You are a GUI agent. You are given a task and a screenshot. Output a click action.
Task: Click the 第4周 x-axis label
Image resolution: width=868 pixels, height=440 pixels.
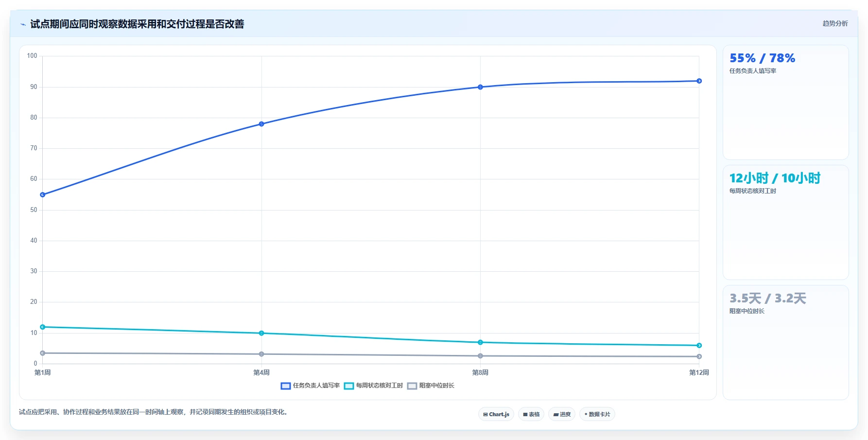tap(261, 372)
